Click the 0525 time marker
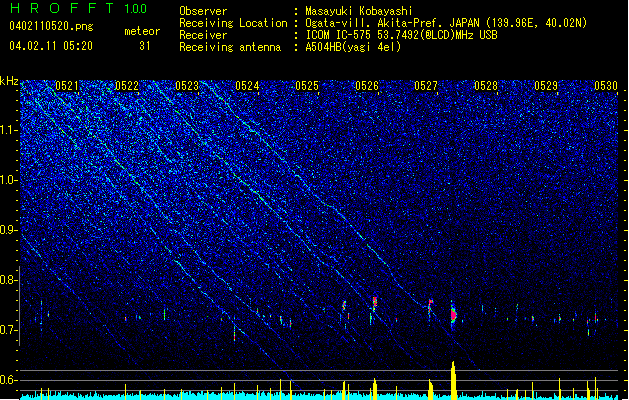The width and height of the screenshot is (629, 400). [x=307, y=86]
